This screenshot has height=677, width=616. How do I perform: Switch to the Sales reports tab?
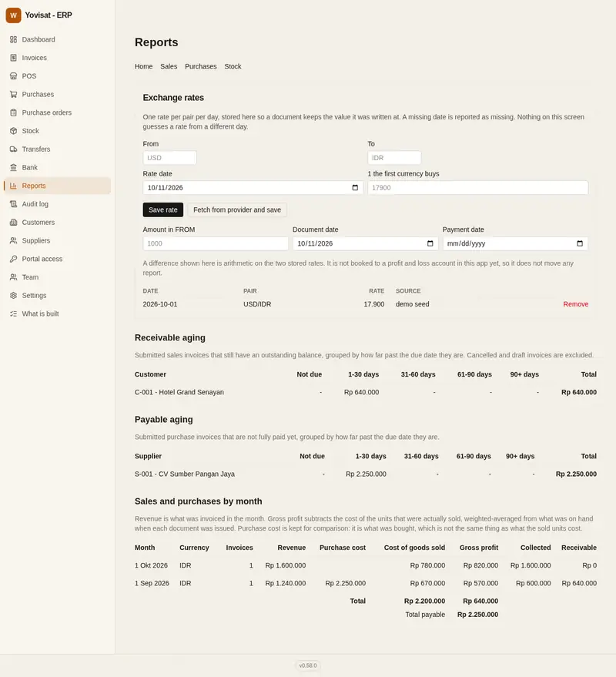[169, 66]
